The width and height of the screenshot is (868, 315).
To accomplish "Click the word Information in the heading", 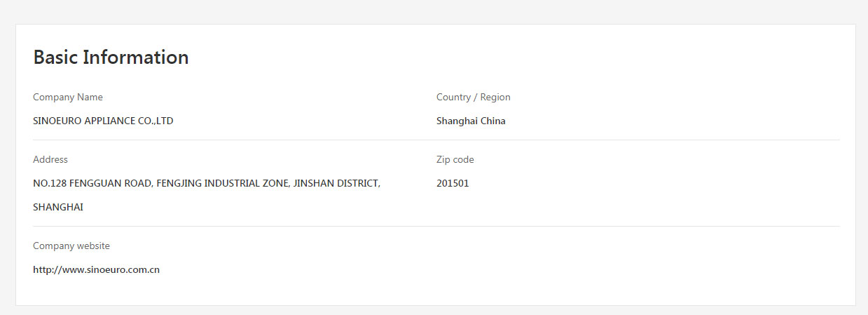I will click(x=136, y=57).
